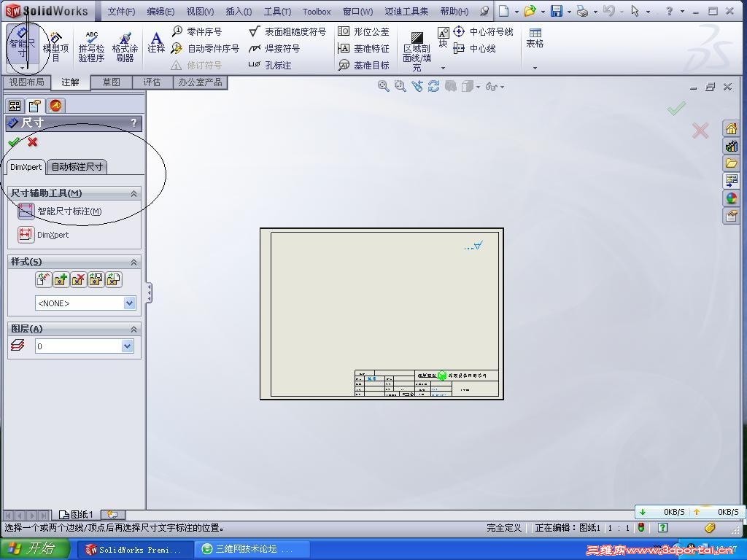The height and width of the screenshot is (560, 747).
Task: Open the 编辑(E) menu
Action: tap(160, 11)
